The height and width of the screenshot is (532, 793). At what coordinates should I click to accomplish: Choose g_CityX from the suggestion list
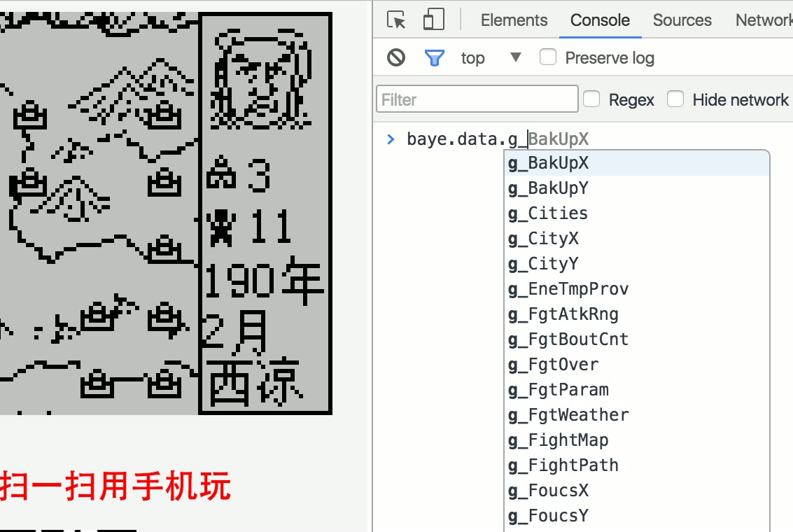637,239
